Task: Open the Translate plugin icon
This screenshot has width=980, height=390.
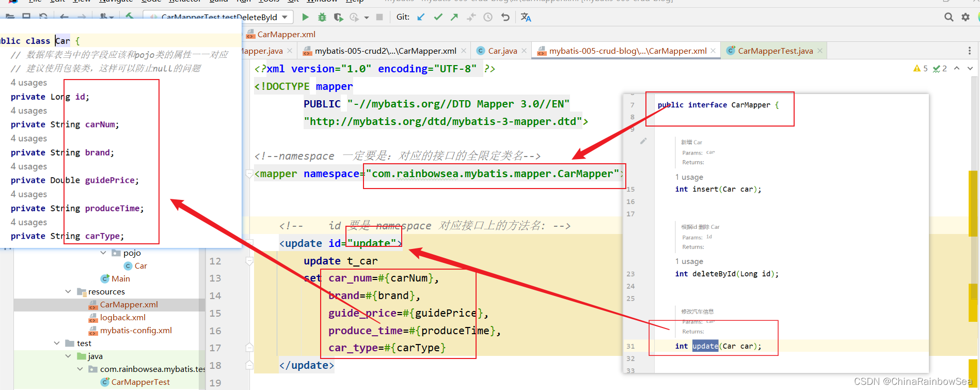Action: 526,18
